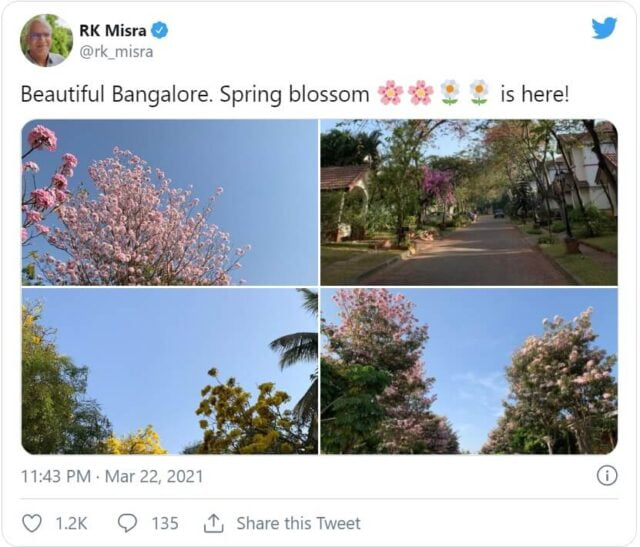The image size is (640, 547).
Task: View the 135 replies count
Action: [164, 523]
